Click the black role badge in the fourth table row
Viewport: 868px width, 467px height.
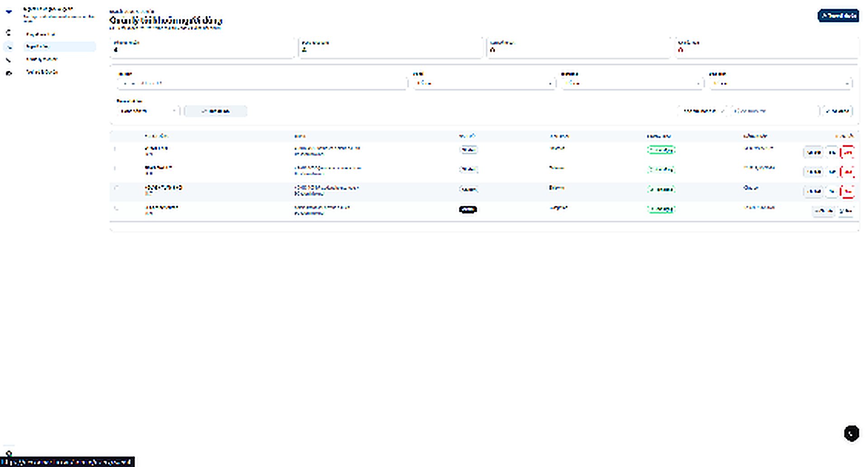click(x=468, y=210)
